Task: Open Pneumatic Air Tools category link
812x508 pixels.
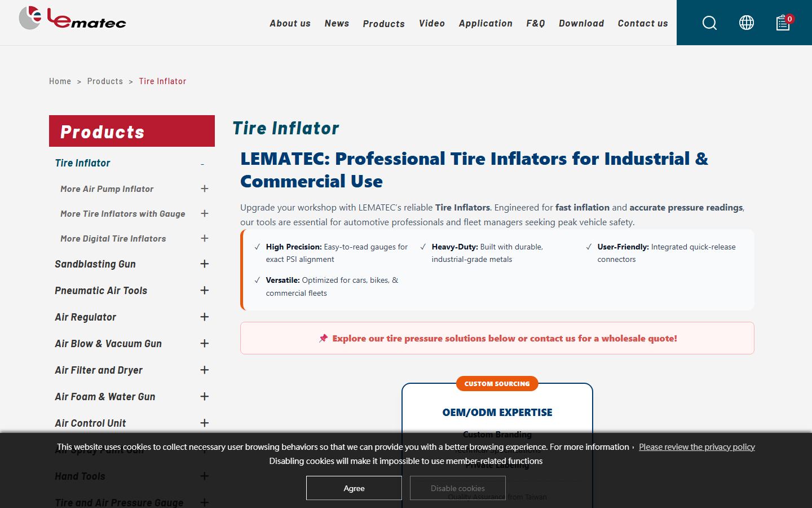Action: pyautogui.click(x=100, y=291)
